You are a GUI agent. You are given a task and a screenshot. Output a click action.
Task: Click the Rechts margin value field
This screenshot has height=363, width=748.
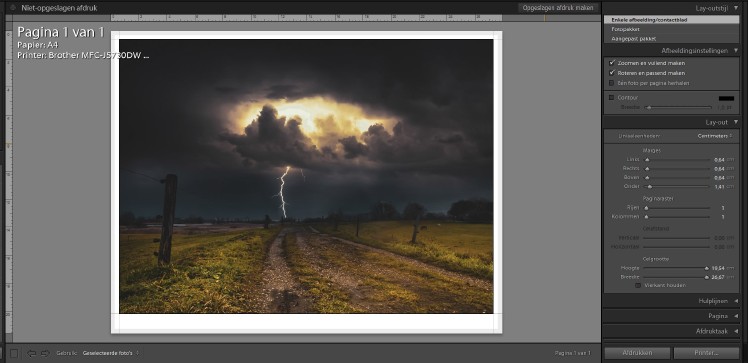coord(719,169)
